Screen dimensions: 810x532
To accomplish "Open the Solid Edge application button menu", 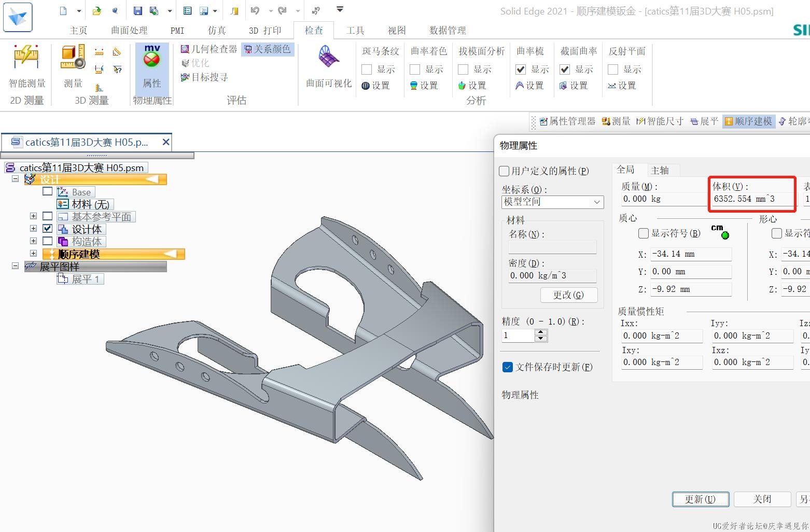I will coord(18,17).
